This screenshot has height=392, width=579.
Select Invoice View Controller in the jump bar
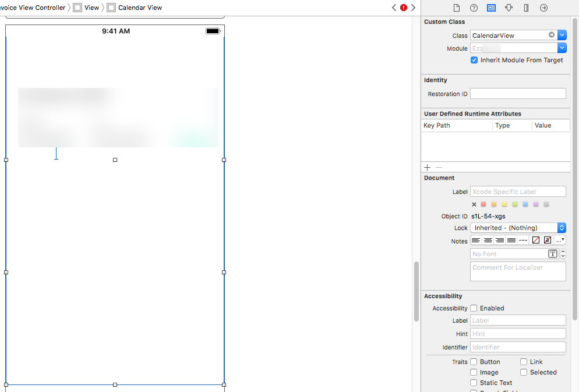point(32,8)
